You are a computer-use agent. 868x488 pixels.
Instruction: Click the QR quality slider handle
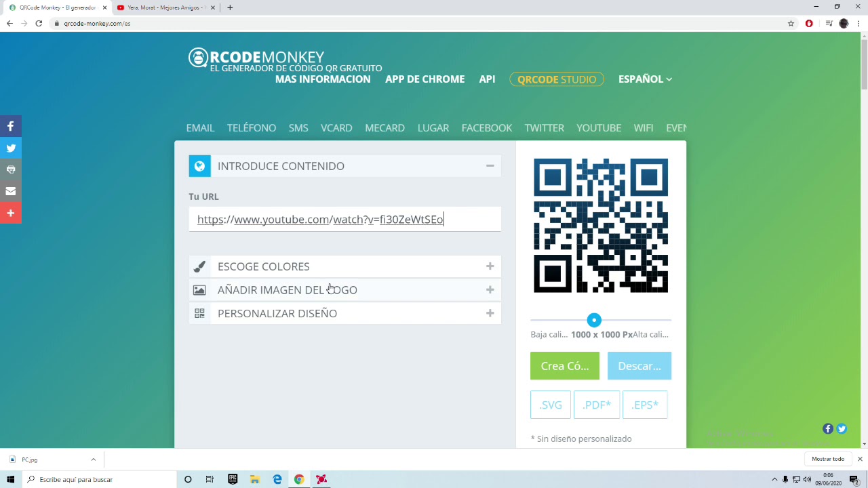pyautogui.click(x=594, y=320)
